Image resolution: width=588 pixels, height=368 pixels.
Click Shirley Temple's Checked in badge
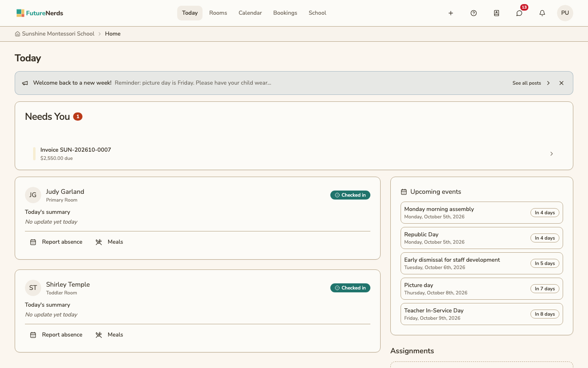coord(350,288)
